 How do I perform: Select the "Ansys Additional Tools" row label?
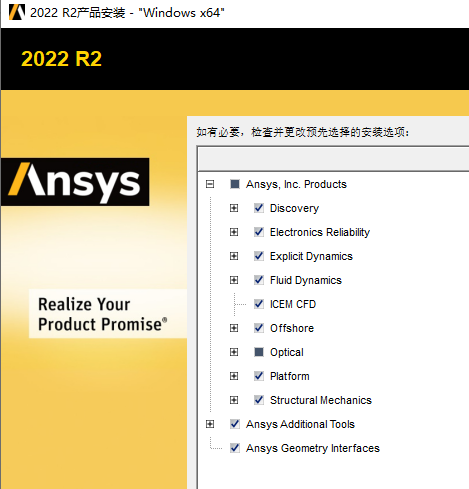pyautogui.click(x=300, y=424)
